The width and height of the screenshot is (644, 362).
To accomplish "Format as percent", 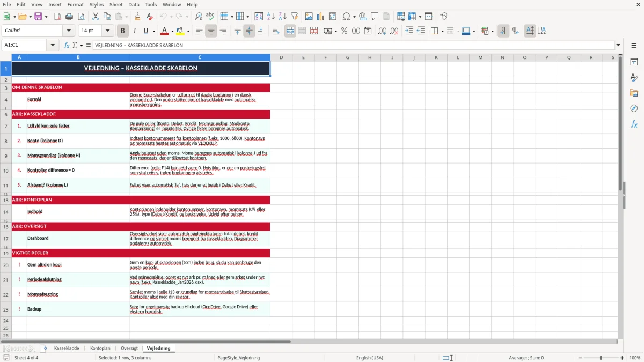I will (x=344, y=31).
